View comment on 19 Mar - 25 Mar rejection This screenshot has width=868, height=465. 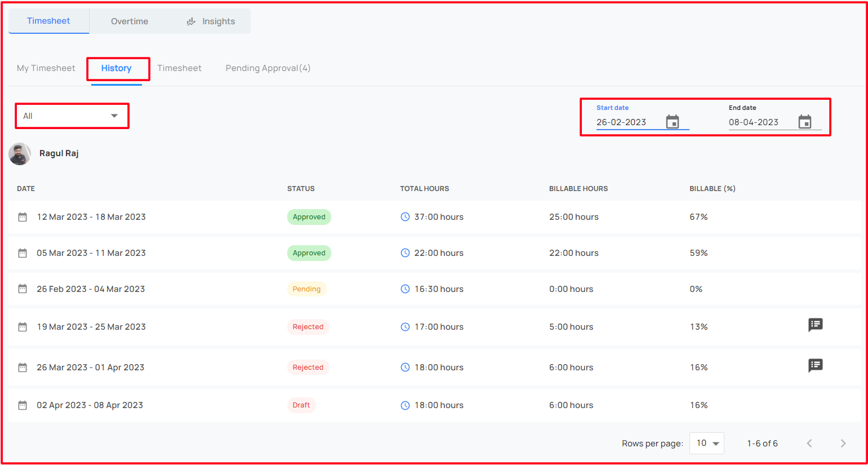click(815, 325)
